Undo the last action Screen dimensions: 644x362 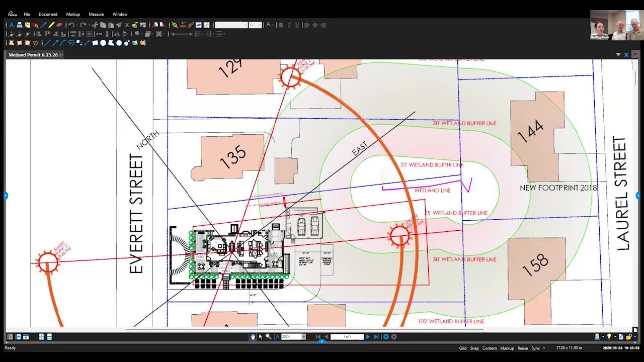pos(71,25)
